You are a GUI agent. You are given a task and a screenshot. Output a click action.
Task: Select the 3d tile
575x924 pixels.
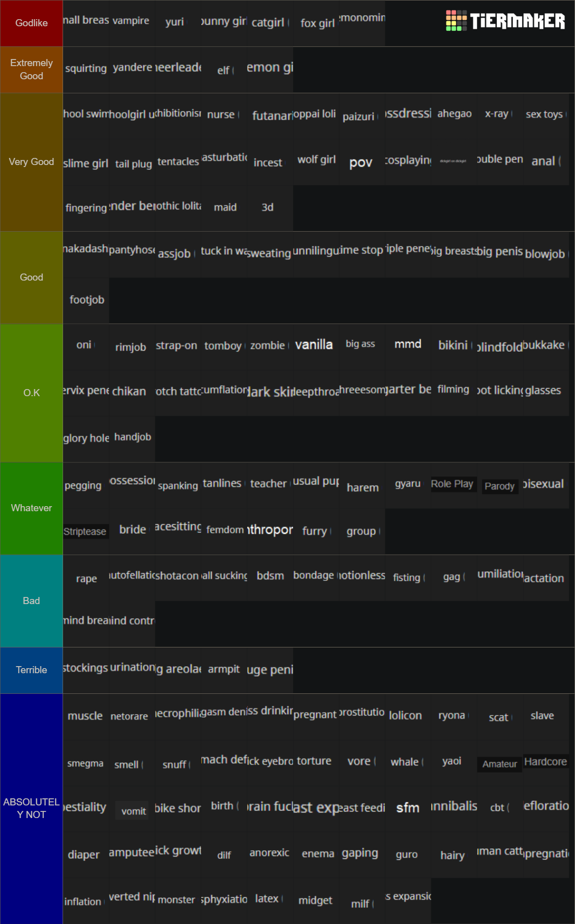point(270,208)
